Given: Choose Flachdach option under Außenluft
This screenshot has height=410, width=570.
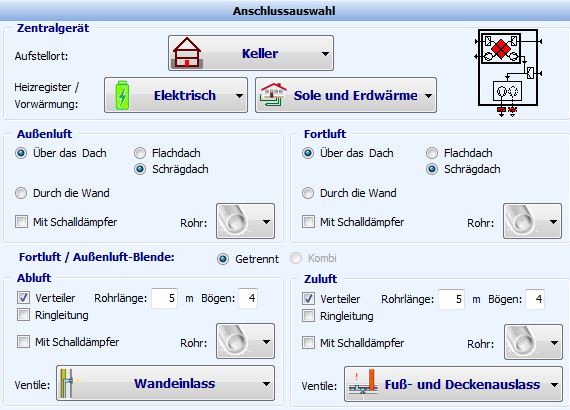Looking at the screenshot, I should coord(140,153).
